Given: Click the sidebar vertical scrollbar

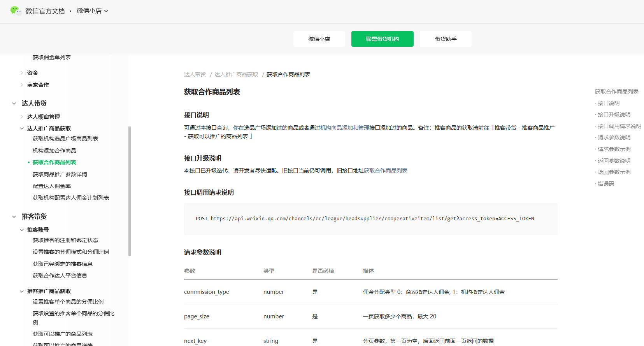Looking at the screenshot, I should (x=130, y=191).
